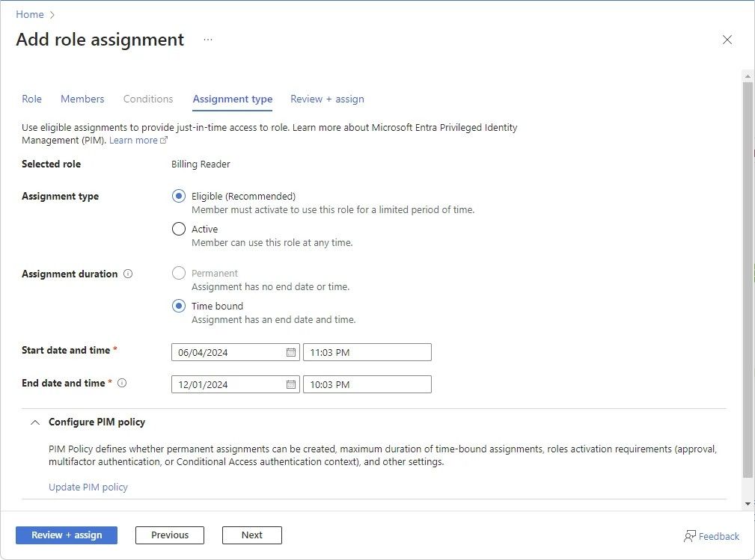Open the start date calendar picker
755x560 pixels.
(290, 351)
